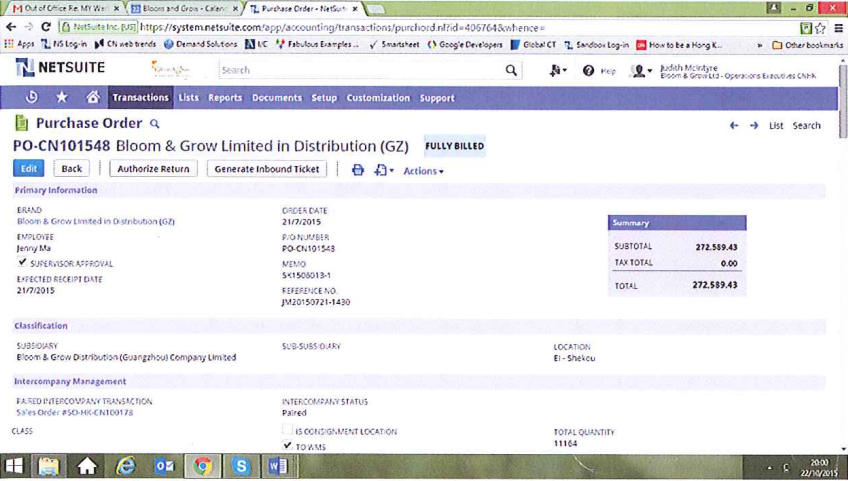Open the Lists menu
Screen dimensions: 848x481
[x=189, y=97]
